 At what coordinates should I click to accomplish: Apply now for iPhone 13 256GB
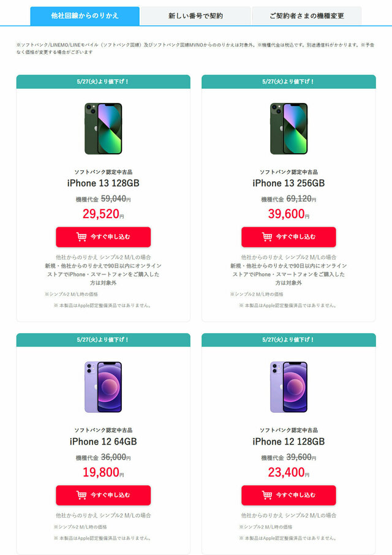[288, 237]
